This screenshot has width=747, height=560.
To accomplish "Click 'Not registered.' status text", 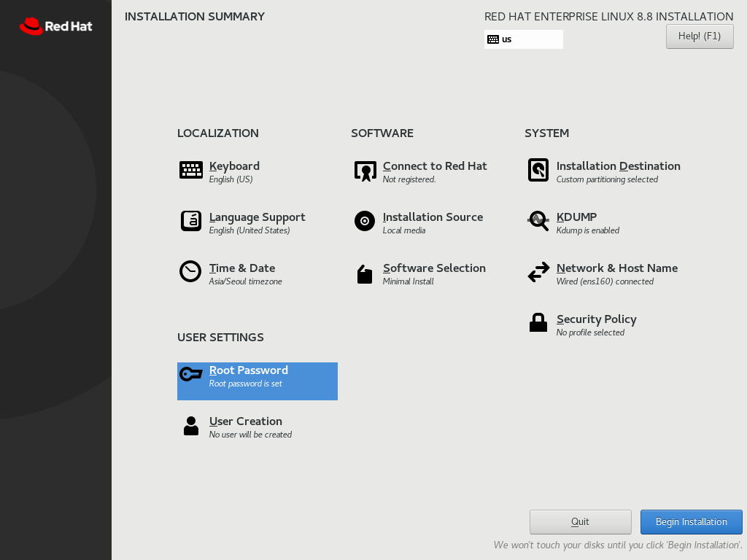I will pos(409,179).
